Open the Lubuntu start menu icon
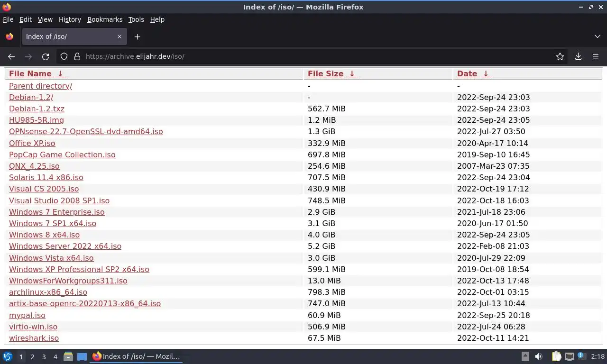This screenshot has width=607, height=364. coord(7,356)
